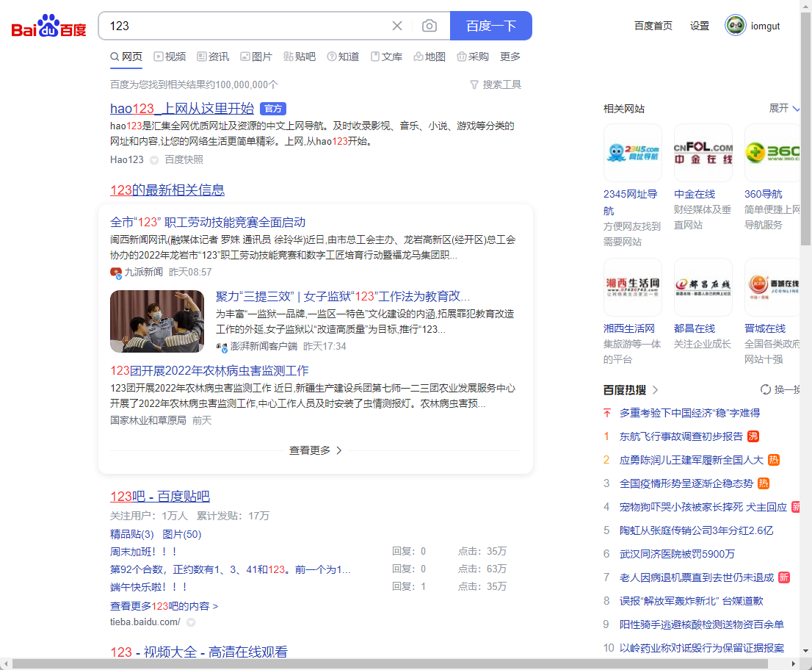Open hao123_上网从这里开始 result
Image resolution: width=812 pixels, height=670 pixels.
tap(182, 108)
